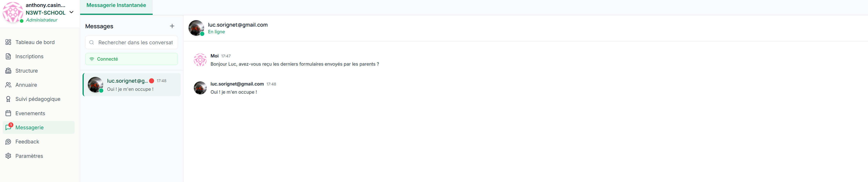Open the Tableau de bord dashboard icon
The image size is (868, 182).
click(x=8, y=42)
